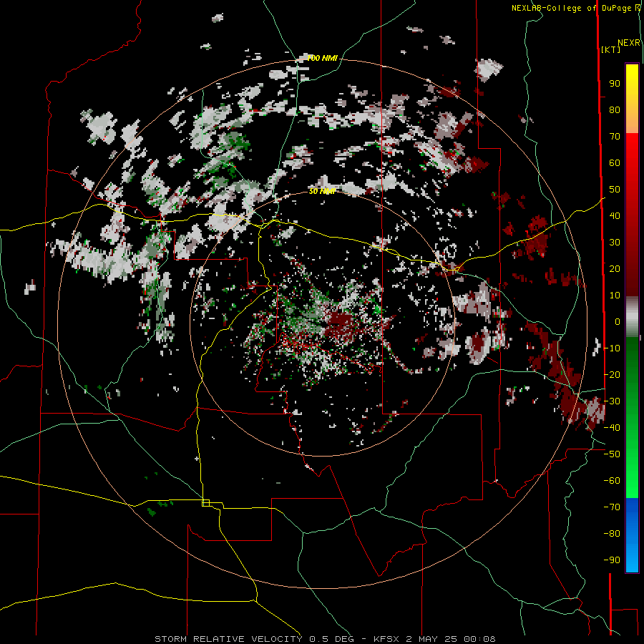
Task: Click the 2 MAY 25 date text
Action: click(x=431, y=639)
